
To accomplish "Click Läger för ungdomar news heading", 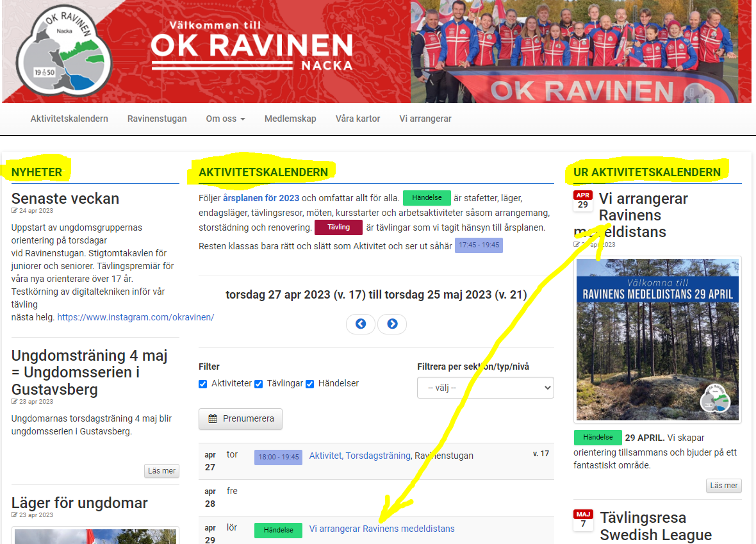I will tap(79, 503).
